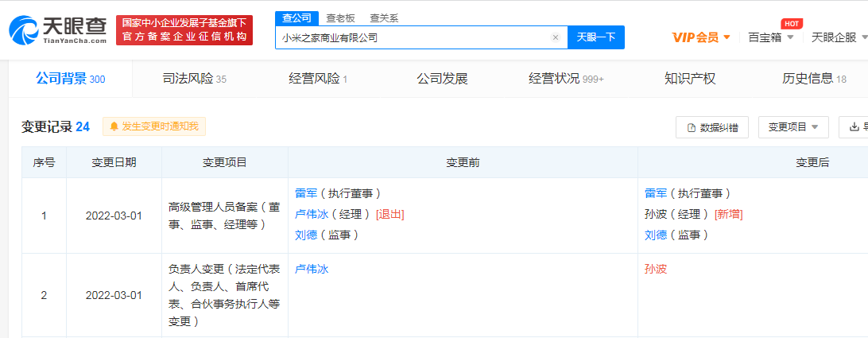Open 卢伟冰 link in row 2
868x338 pixels.
[312, 269]
